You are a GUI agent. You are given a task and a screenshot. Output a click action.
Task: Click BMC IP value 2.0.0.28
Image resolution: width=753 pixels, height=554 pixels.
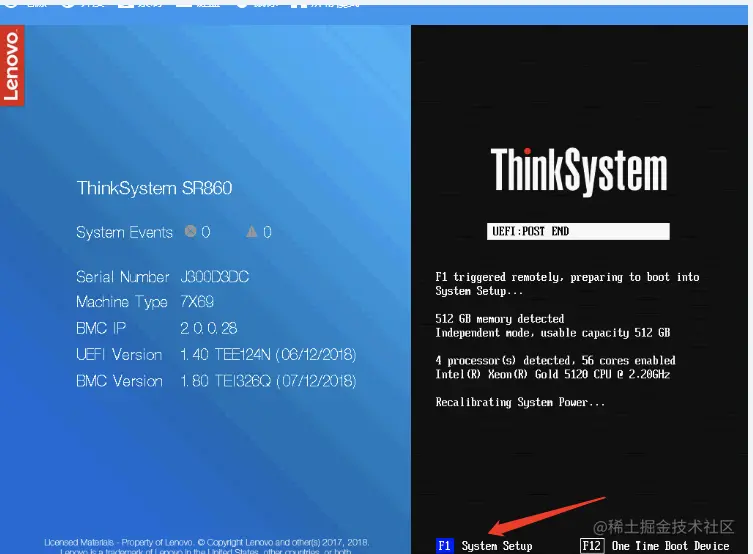point(209,328)
